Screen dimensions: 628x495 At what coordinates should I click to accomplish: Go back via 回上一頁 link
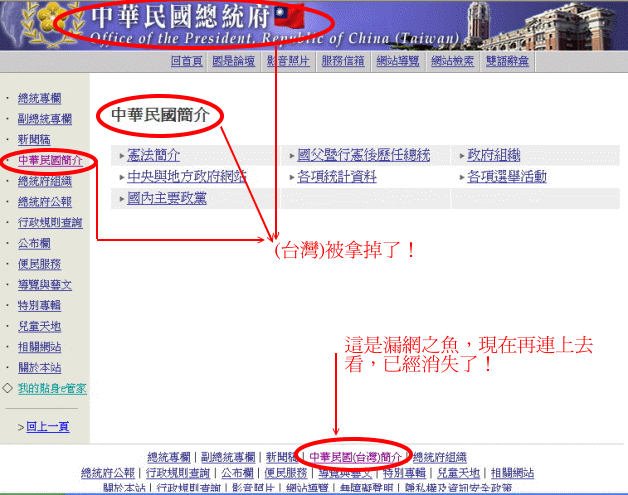48,427
